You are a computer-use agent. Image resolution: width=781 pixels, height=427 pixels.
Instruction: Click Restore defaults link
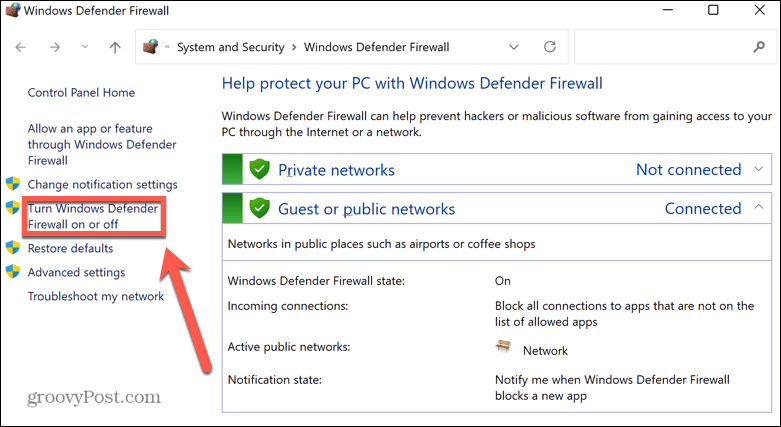pyautogui.click(x=70, y=248)
